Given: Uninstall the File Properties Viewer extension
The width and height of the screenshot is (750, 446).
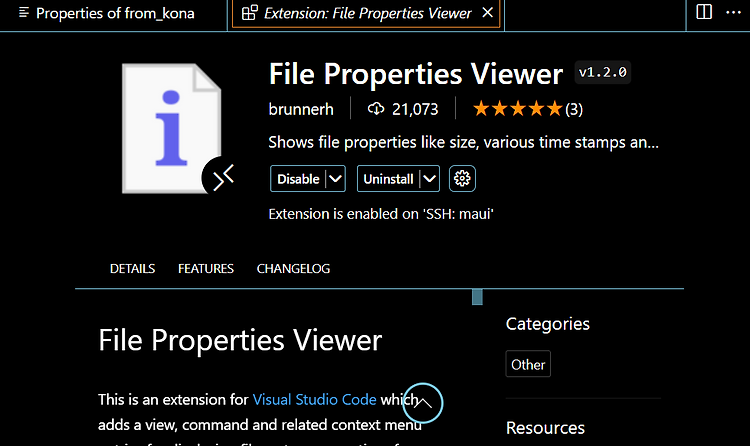Looking at the screenshot, I should coord(388,179).
